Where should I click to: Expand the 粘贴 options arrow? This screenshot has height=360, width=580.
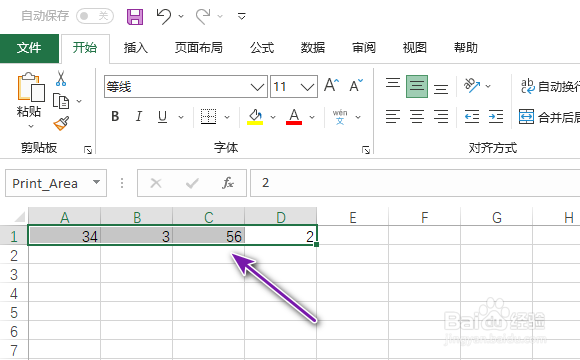tap(31, 127)
